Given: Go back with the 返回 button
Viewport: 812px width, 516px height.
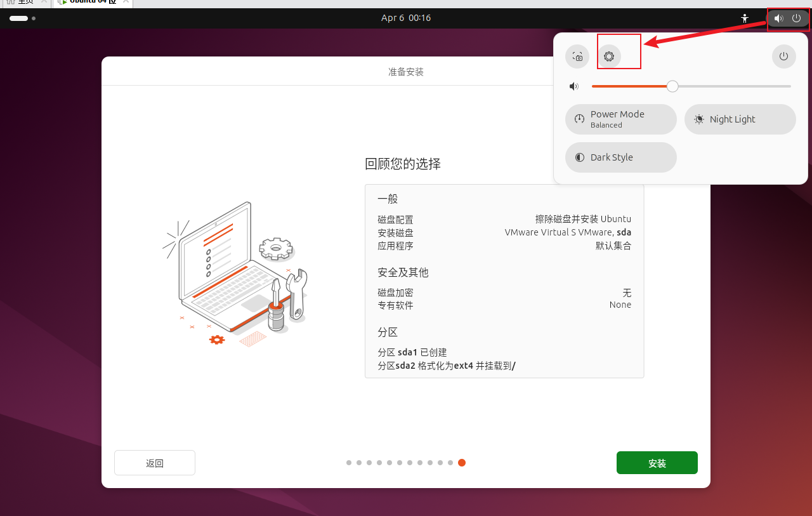Looking at the screenshot, I should click(x=155, y=463).
